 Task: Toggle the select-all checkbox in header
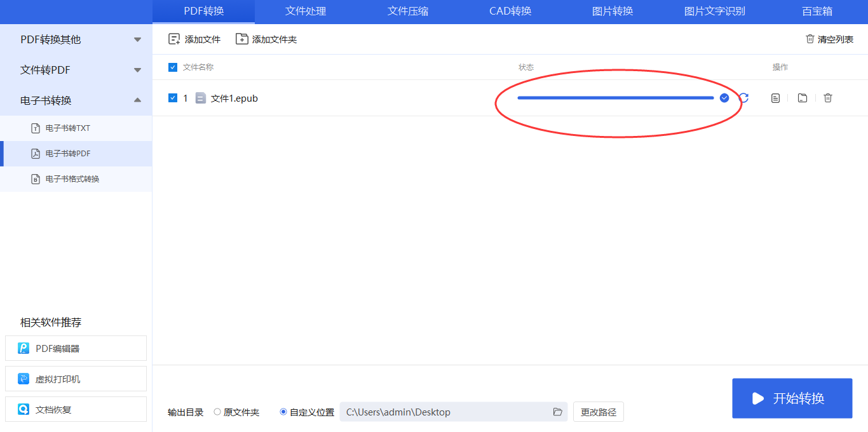click(x=173, y=67)
